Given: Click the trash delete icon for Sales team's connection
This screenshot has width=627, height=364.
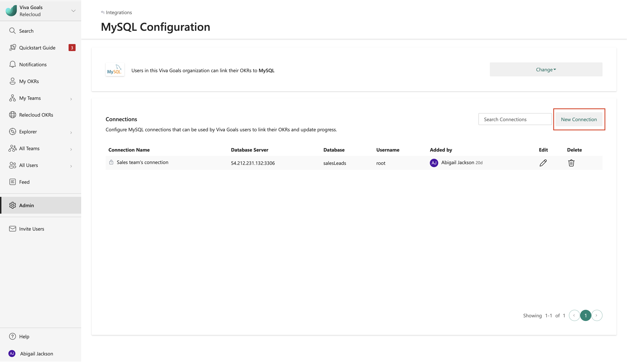Looking at the screenshot, I should (x=571, y=163).
